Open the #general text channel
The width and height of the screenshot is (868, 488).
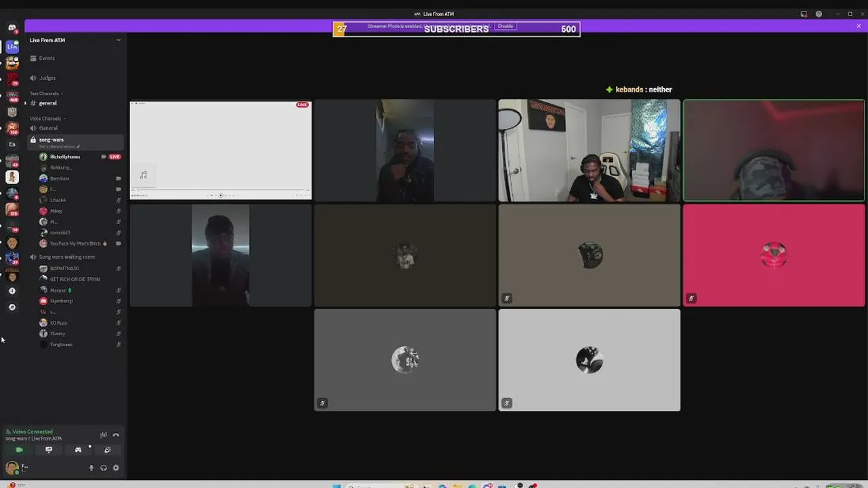pos(75,103)
